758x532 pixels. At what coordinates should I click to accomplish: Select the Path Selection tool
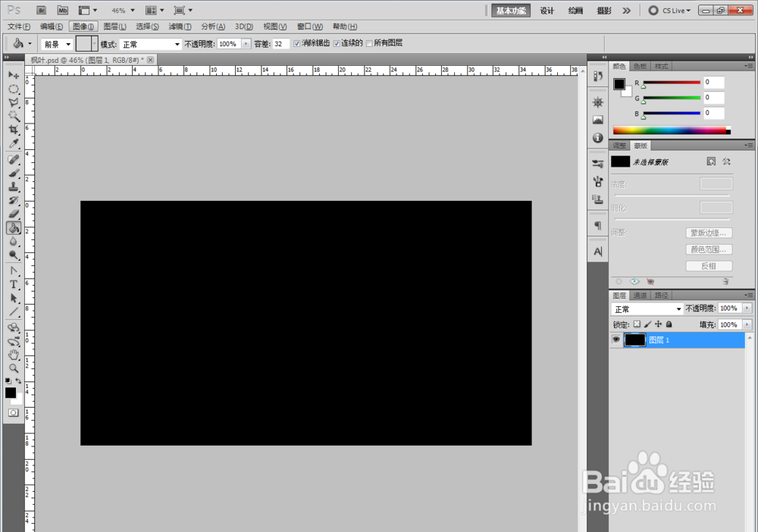14,298
